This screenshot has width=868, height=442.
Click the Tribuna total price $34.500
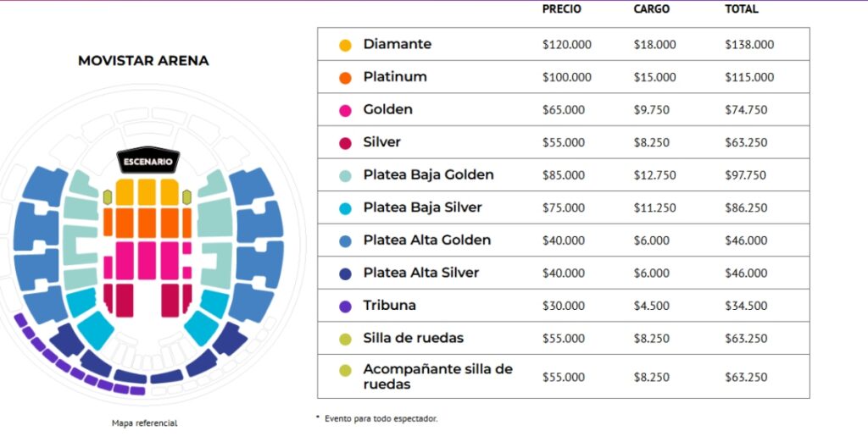point(746,306)
